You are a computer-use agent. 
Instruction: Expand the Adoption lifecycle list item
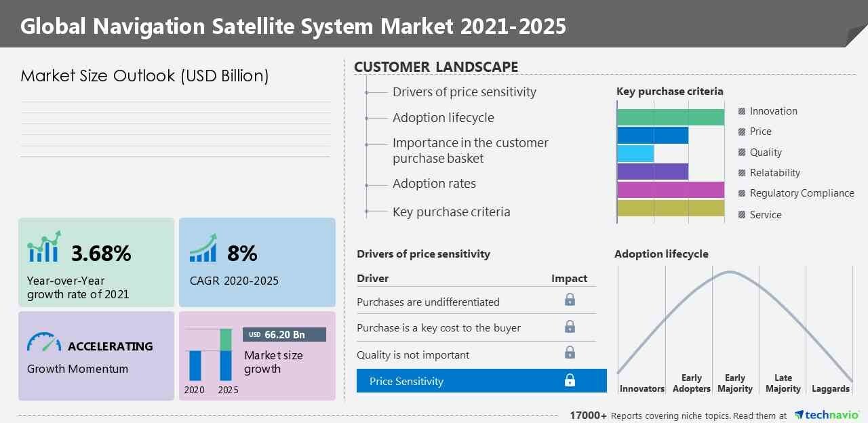(x=443, y=118)
